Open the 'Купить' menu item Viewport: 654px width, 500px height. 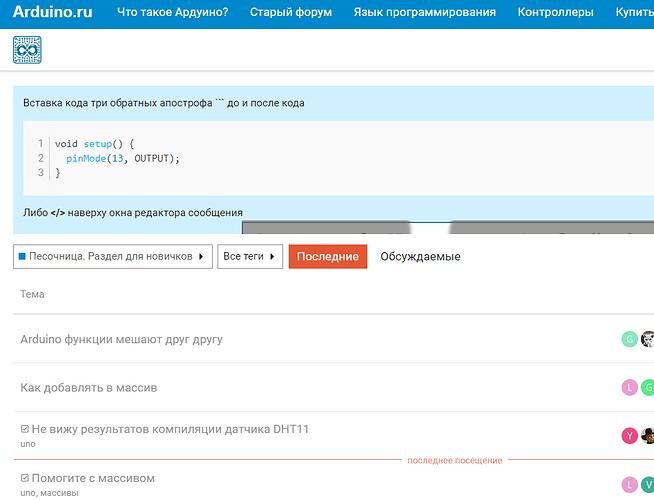click(x=634, y=12)
